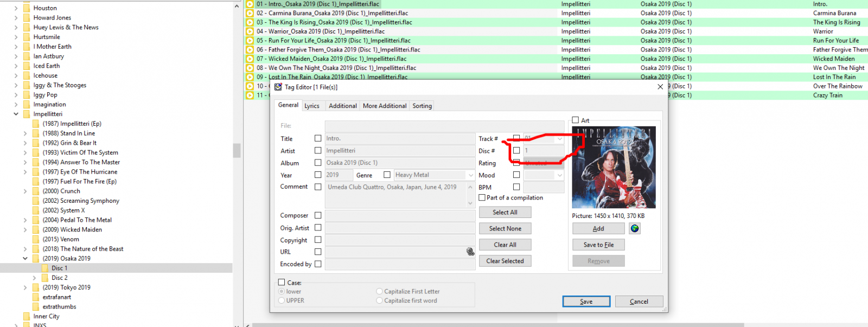Click play icon for 02 Carmina Burana
This screenshot has height=327, width=868.
pos(250,13)
